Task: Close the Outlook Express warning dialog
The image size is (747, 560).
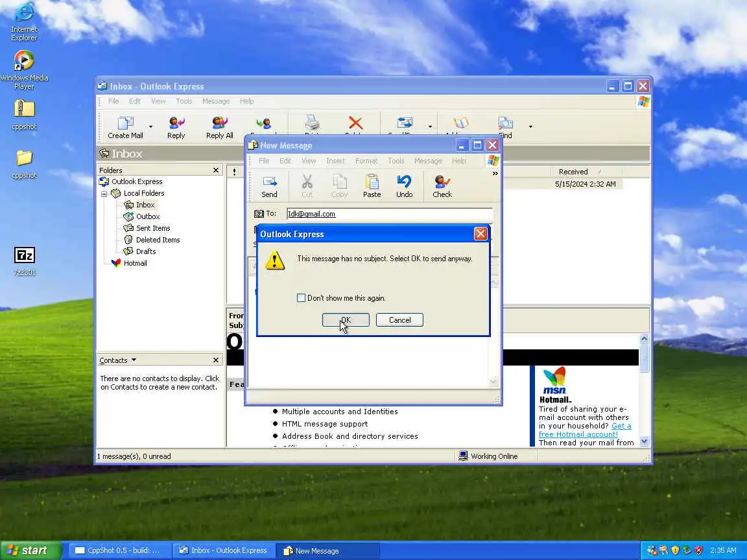Action: click(x=480, y=234)
